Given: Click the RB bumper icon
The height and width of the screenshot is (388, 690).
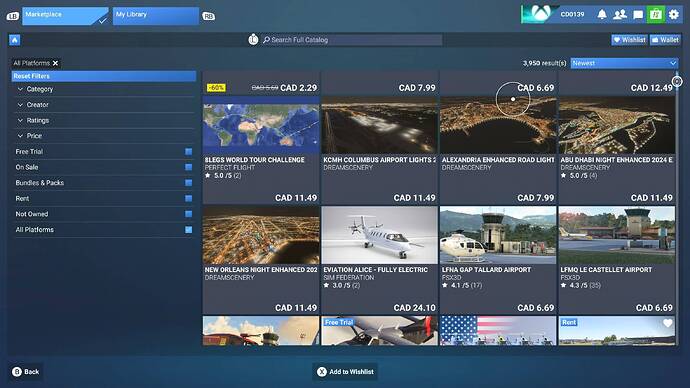Looking at the screenshot, I should pyautogui.click(x=209, y=16).
